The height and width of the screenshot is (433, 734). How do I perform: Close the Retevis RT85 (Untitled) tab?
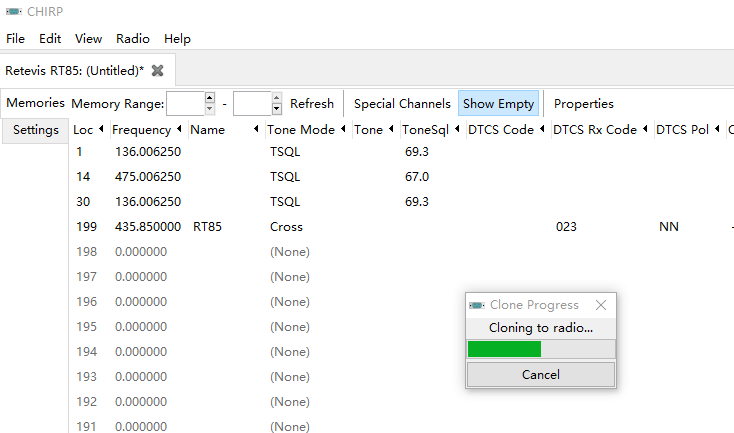pyautogui.click(x=158, y=71)
